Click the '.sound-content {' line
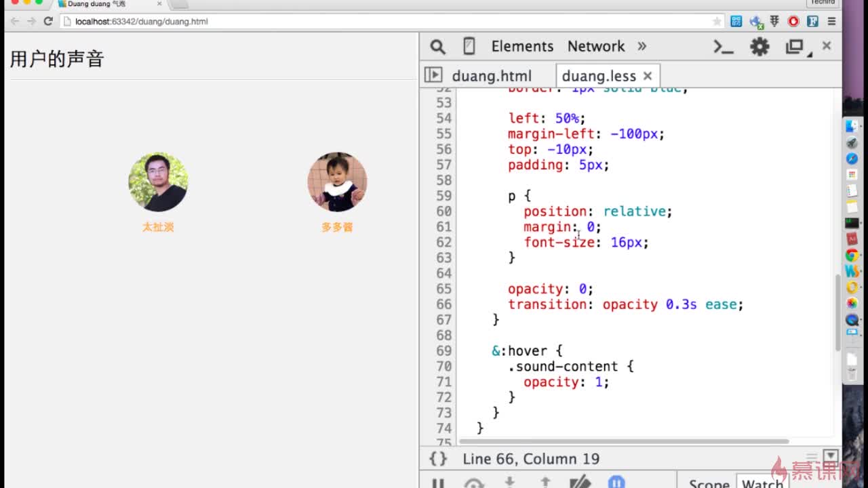 (x=571, y=367)
